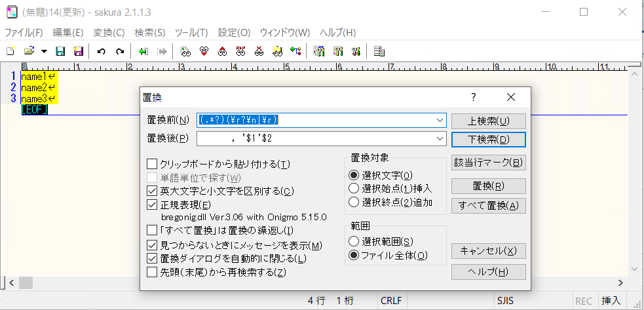Viewport: 644px width, 310px height.
Task: Undo the last edit
Action: (102, 51)
